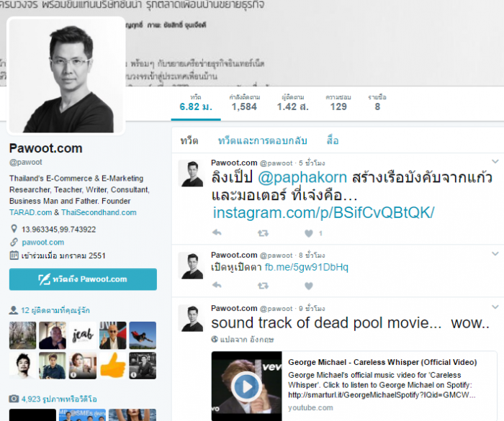The image size is (504, 421).
Task: Click the Pawoot.com profile name heading
Action: pos(45,148)
